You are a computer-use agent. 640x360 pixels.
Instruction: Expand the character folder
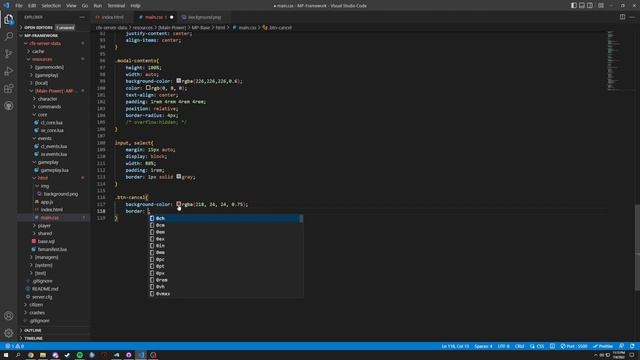click(x=47, y=99)
